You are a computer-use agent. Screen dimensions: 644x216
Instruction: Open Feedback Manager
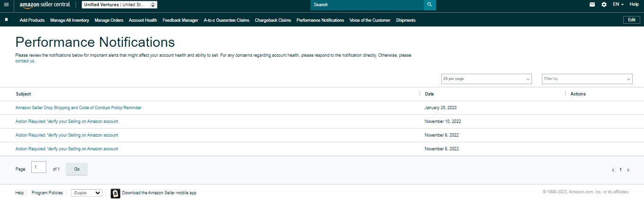(180, 20)
